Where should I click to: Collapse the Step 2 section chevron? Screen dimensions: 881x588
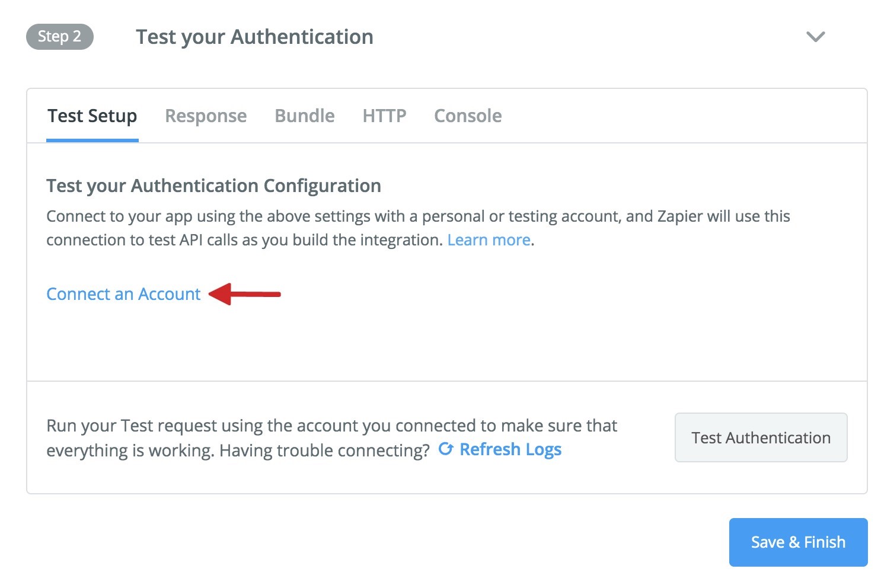point(816,37)
